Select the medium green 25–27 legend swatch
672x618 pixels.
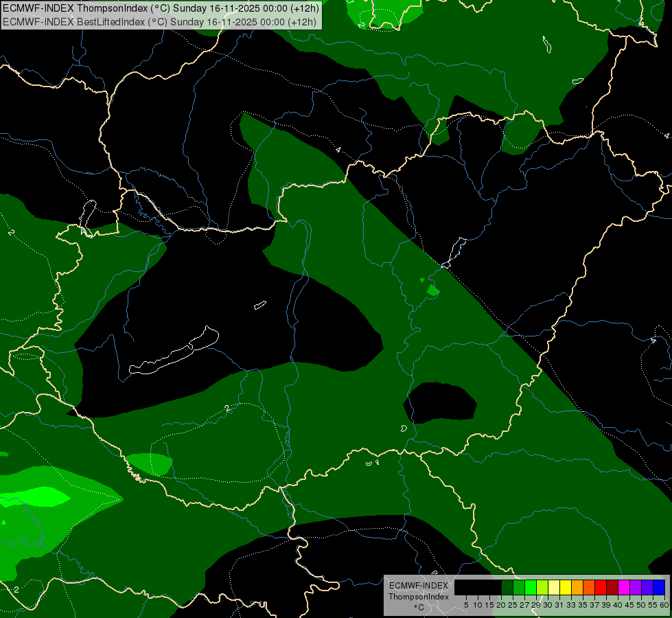click(x=519, y=588)
